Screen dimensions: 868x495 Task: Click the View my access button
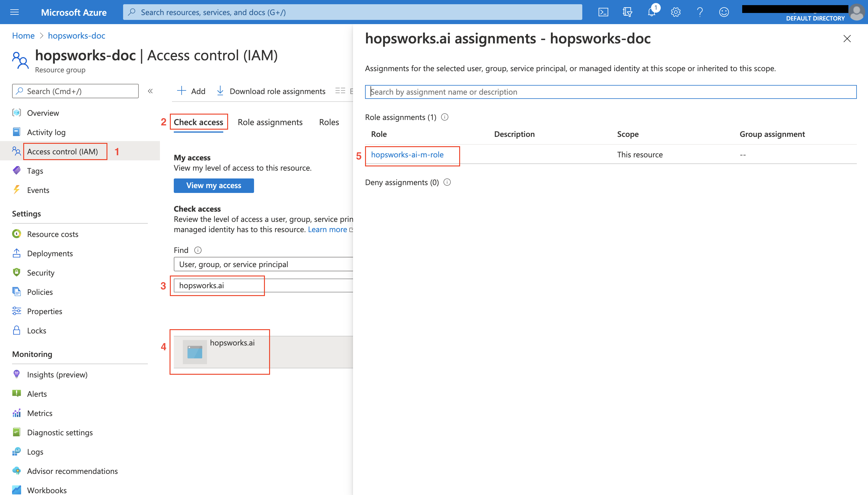click(213, 186)
